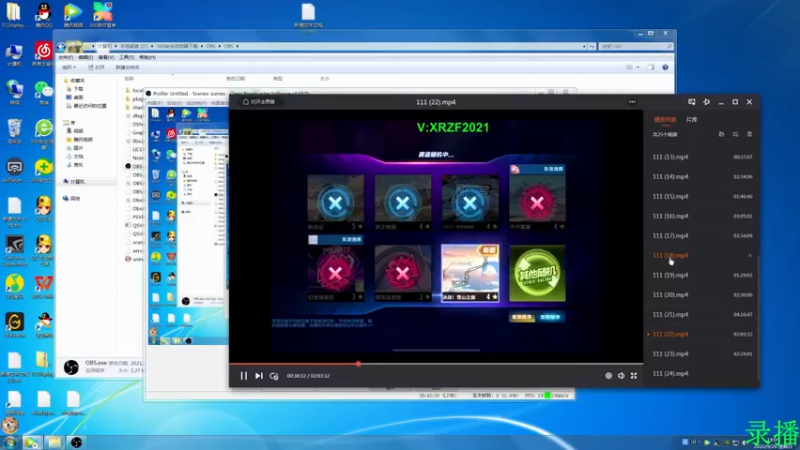Mute the player volume speaker icon
This screenshot has width=800, height=450.
point(621,376)
